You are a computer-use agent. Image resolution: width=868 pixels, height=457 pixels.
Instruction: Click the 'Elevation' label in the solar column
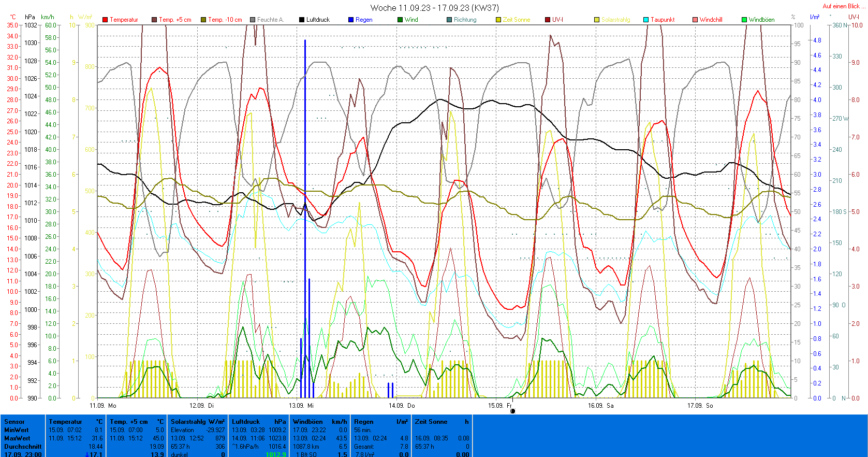click(182, 430)
